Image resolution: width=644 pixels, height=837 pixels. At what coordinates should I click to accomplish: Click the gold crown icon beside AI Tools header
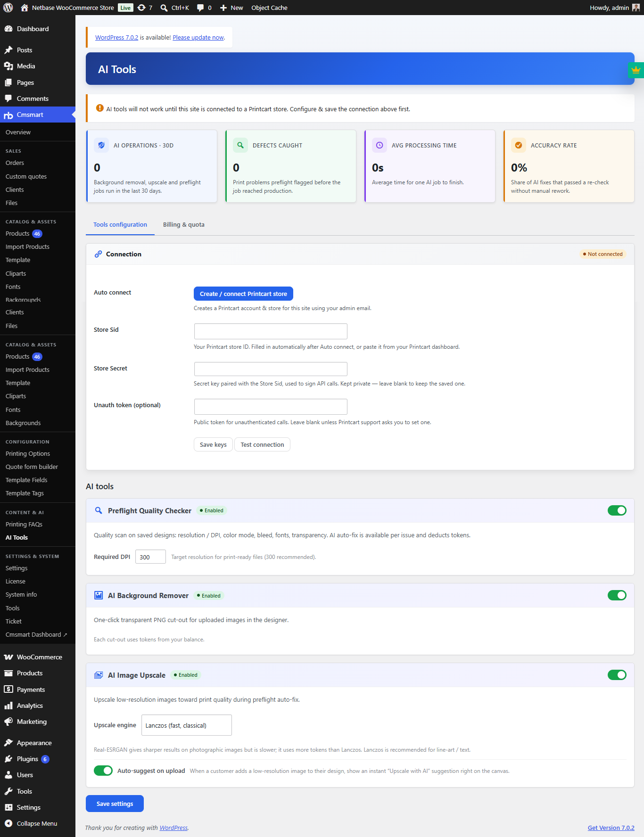pos(636,70)
